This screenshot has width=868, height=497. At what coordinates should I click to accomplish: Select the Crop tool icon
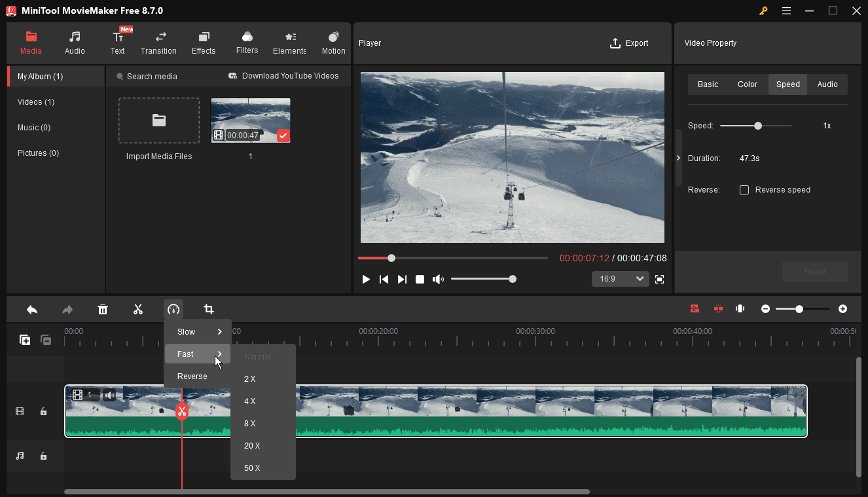[209, 309]
